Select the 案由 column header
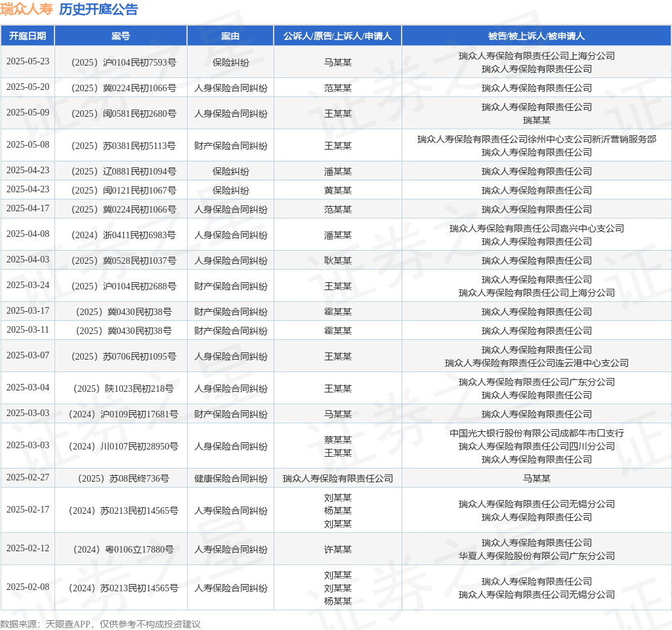The height and width of the screenshot is (630, 672). 230,36
